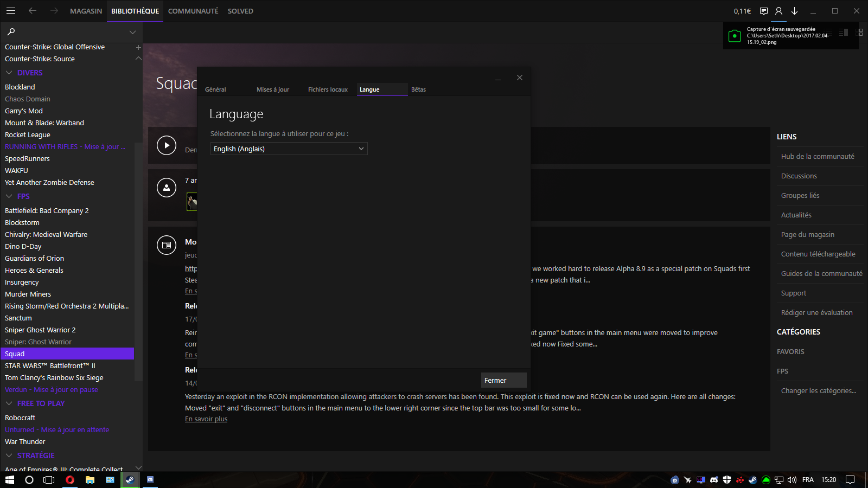Open Discord from the taskbar
This screenshot has height=488, width=868.
point(150,480)
